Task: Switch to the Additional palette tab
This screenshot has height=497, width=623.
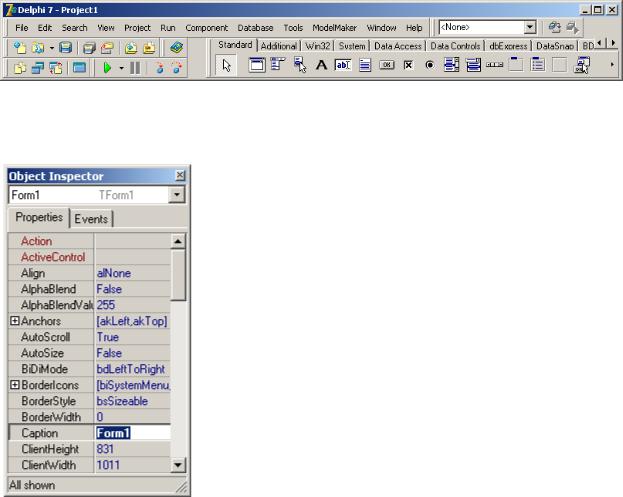Action: coord(279,46)
